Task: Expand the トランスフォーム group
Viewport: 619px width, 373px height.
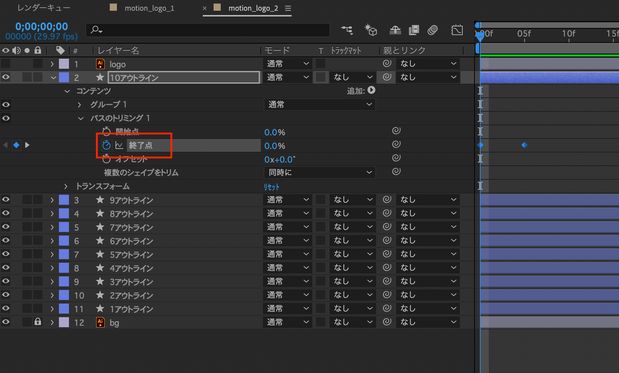Action: tap(66, 186)
